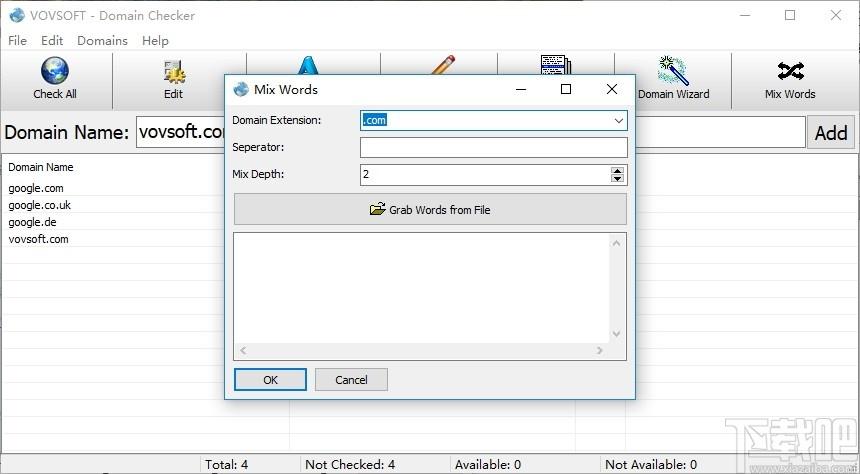The width and height of the screenshot is (860, 474).
Task: Click the Mix Words dialog globe icon
Action: 241,89
